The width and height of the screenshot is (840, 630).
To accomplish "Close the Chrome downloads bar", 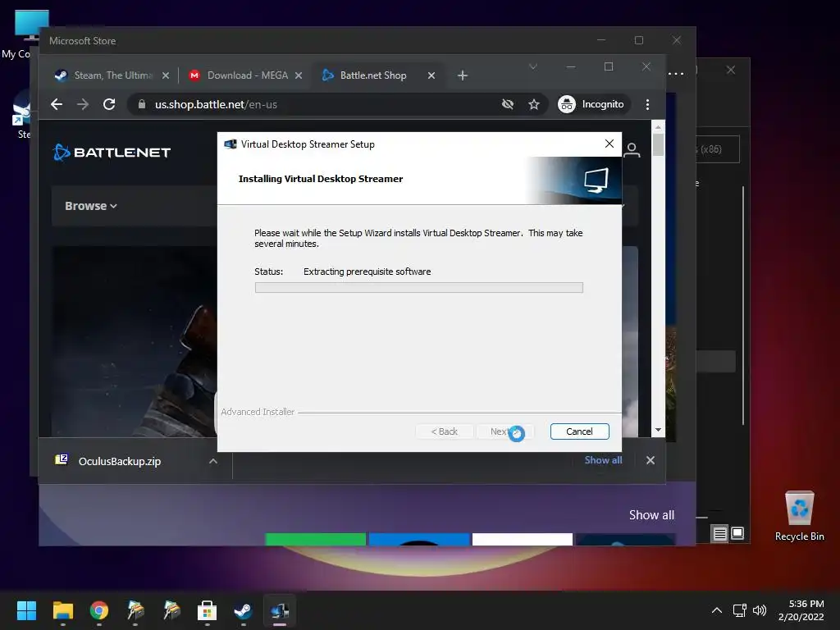I will [651, 460].
